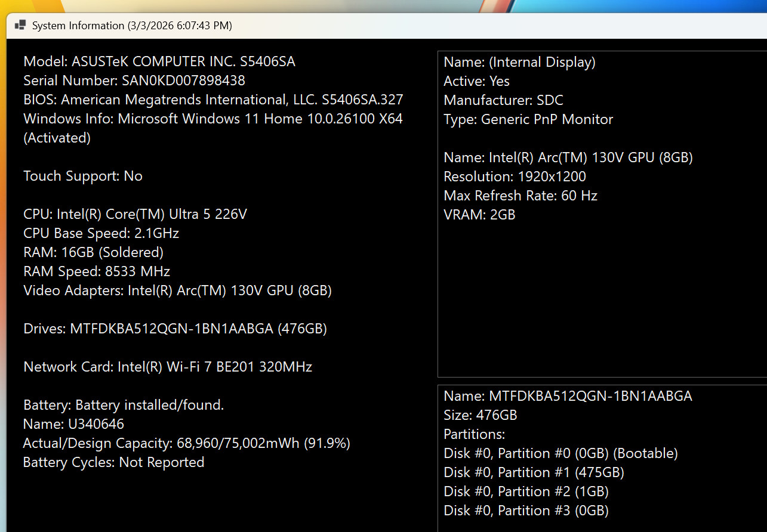767x532 pixels.
Task: Click the Type: Generic PnP Monitor line
Action: (528, 119)
